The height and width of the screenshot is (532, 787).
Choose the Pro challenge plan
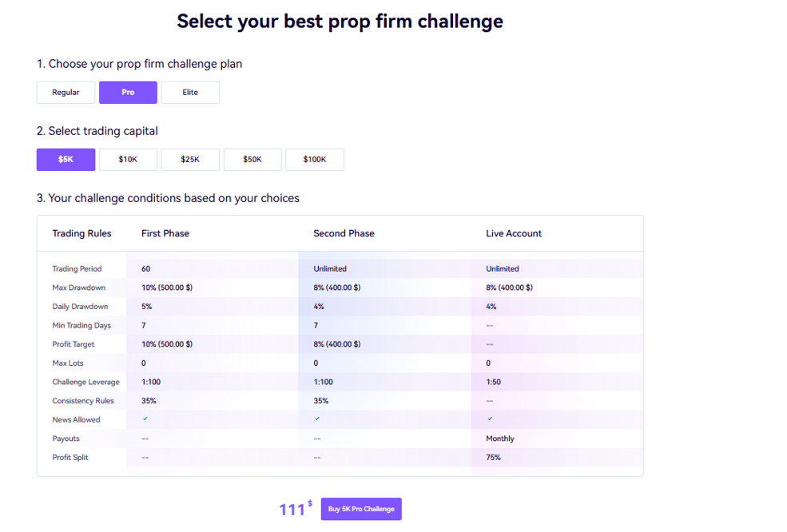(128, 93)
